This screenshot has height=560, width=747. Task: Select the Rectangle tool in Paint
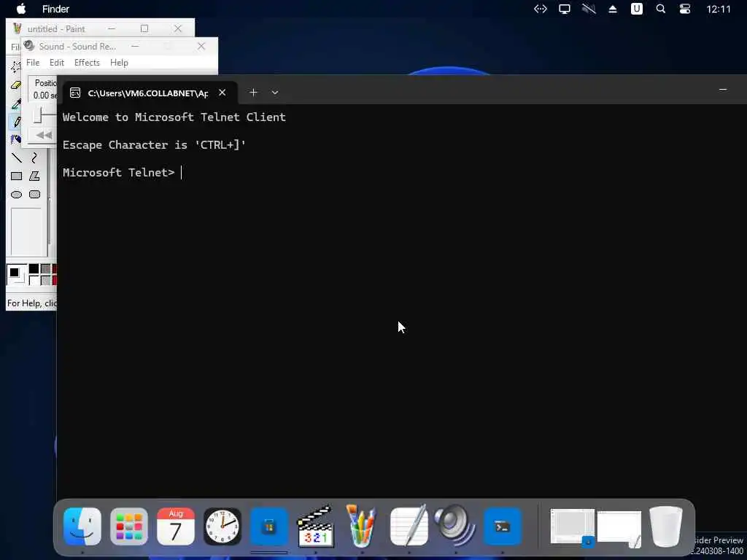click(16, 176)
